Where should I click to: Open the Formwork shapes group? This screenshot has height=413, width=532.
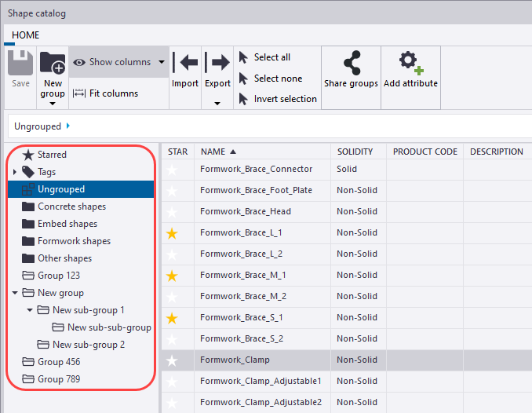(74, 241)
